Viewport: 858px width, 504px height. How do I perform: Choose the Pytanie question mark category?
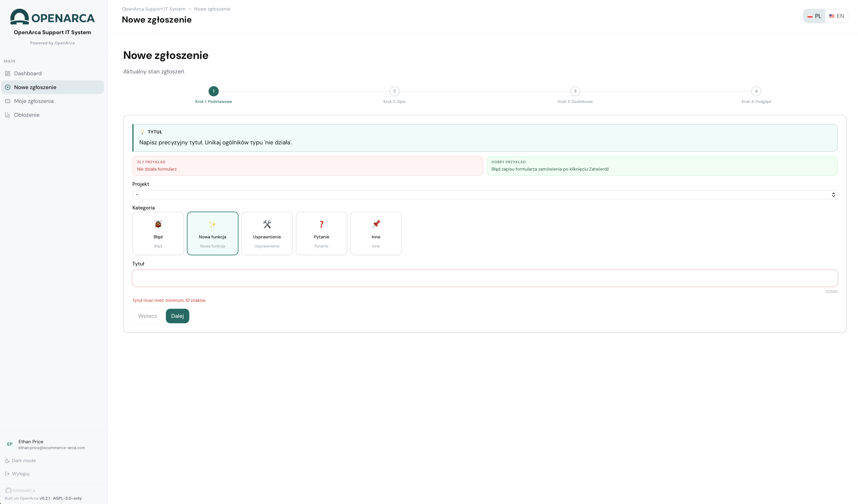pyautogui.click(x=321, y=233)
